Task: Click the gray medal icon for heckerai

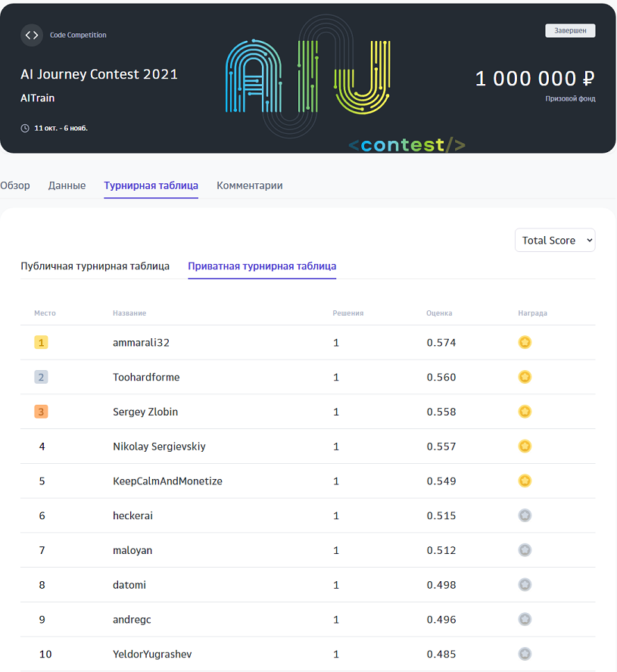Action: click(525, 515)
